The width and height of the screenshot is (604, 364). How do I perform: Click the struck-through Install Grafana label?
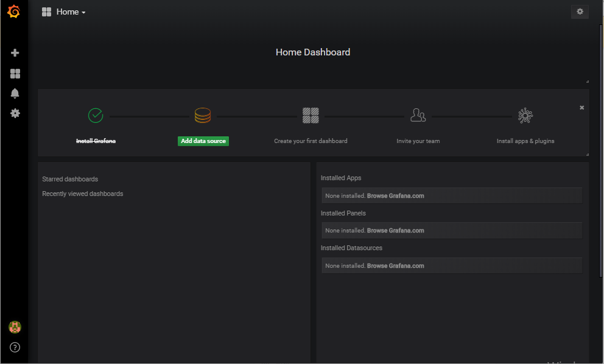pyautogui.click(x=96, y=141)
